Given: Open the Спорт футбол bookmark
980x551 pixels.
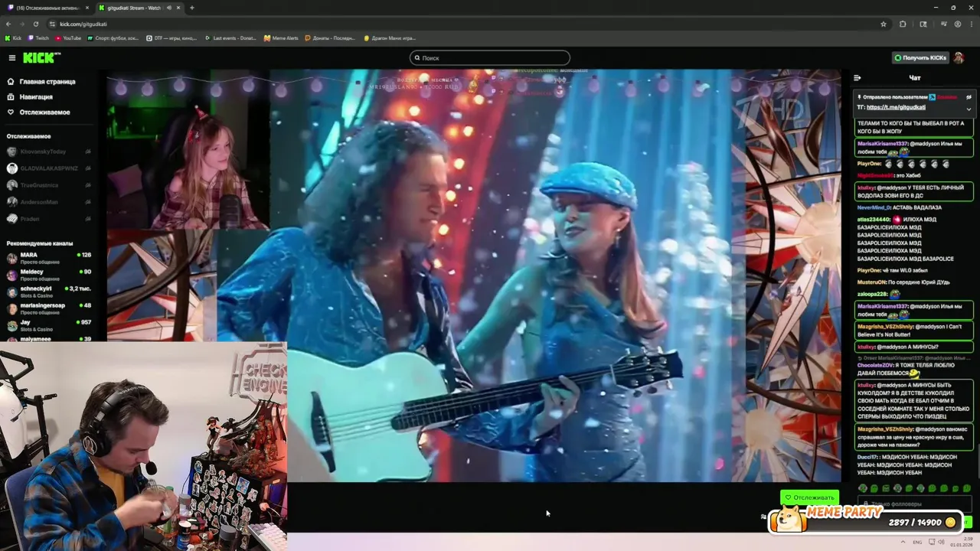Looking at the screenshot, I should (x=113, y=37).
